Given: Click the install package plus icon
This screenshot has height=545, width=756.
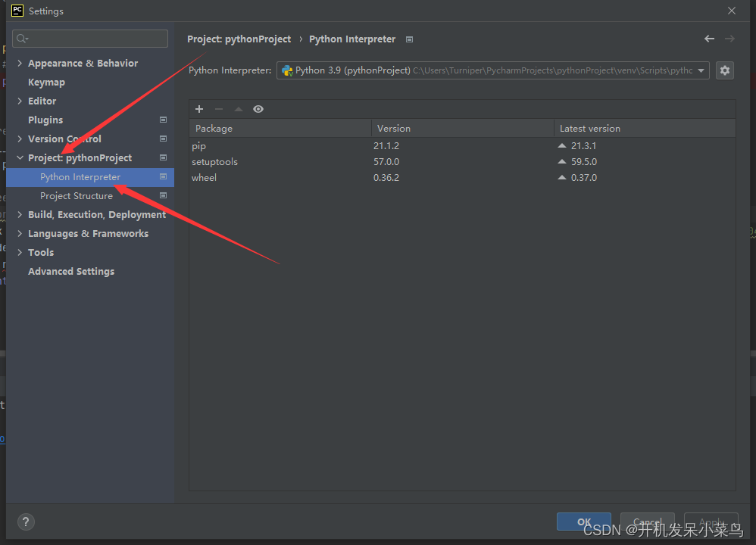Looking at the screenshot, I should [x=199, y=109].
